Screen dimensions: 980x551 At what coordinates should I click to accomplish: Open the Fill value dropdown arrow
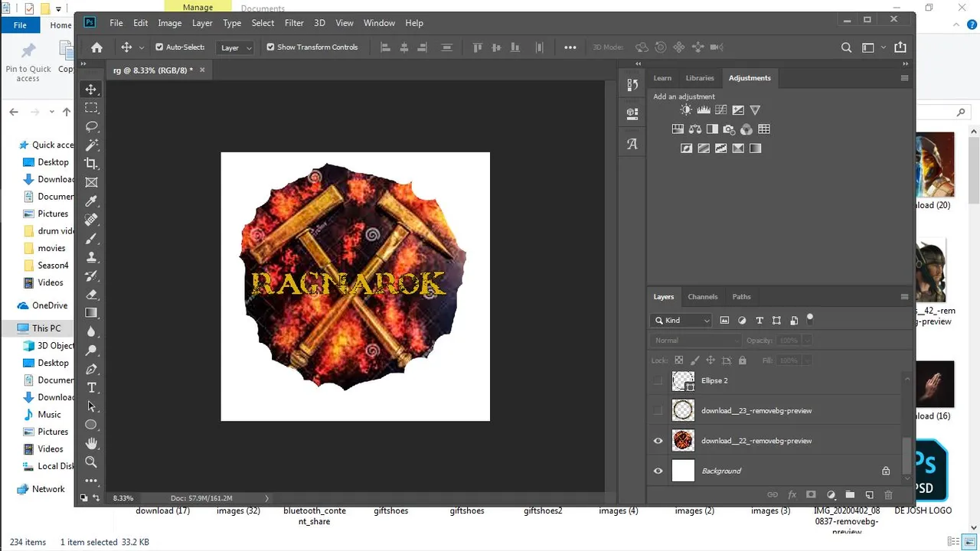click(807, 360)
